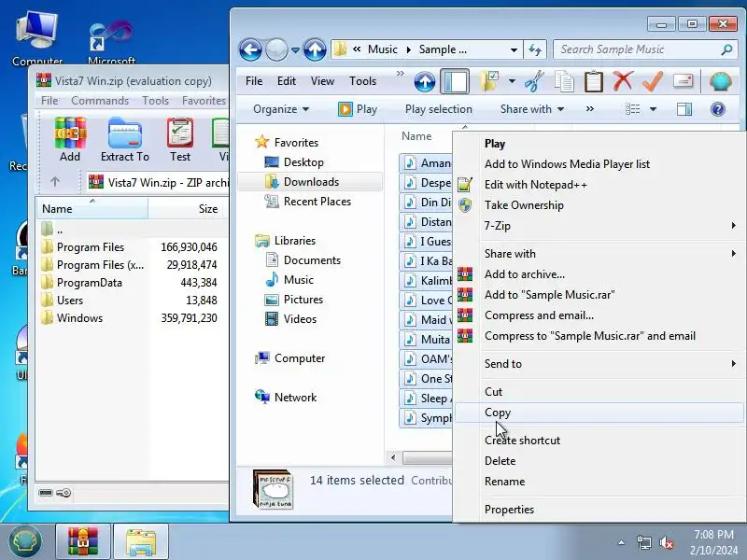Open Downloads in Favorites sidebar

coord(310,182)
